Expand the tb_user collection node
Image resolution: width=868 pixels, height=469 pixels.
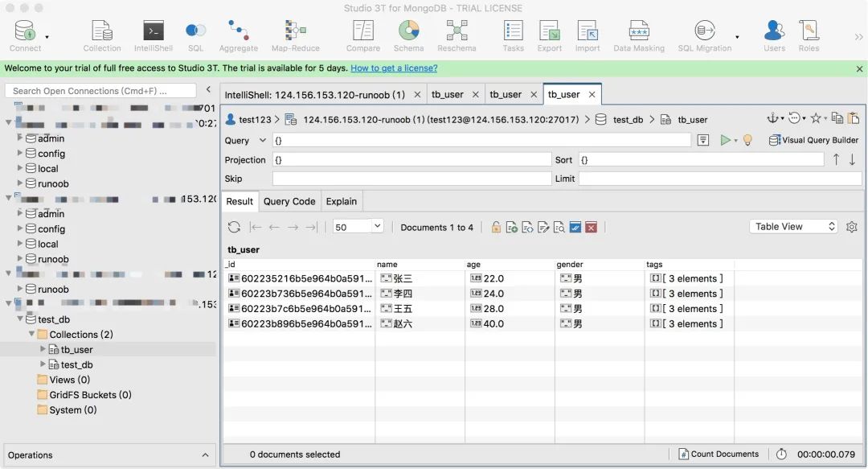[43, 349]
